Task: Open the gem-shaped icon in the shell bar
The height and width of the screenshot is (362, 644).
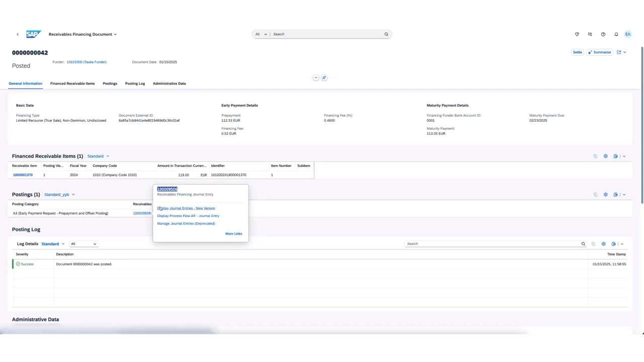Action: point(577,34)
